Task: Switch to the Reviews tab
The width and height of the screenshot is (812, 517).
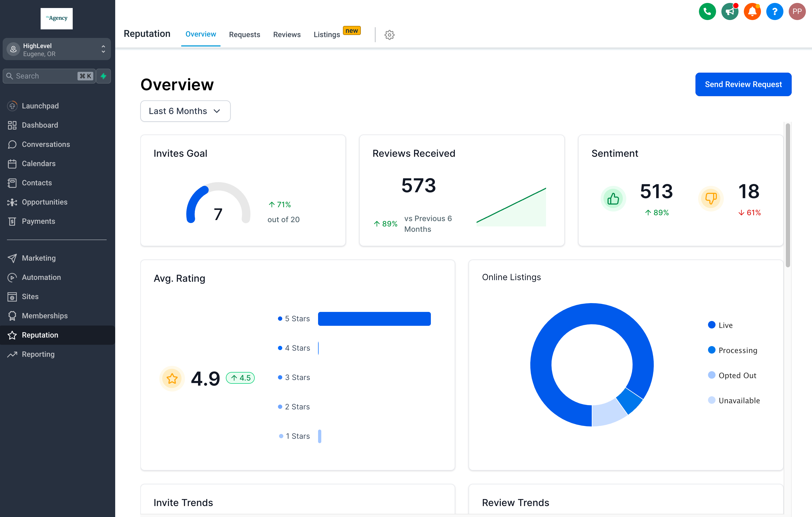Action: [x=287, y=35]
